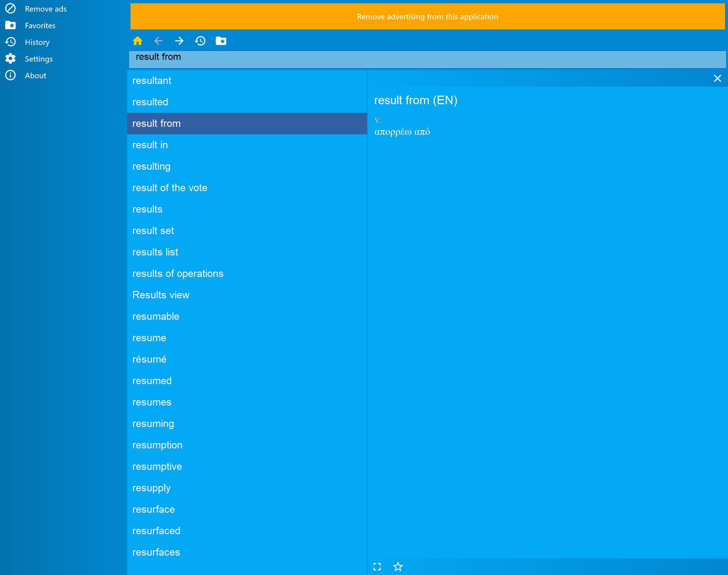The image size is (728, 575).
Task: Choose 'result of the vote' entry
Action: point(169,188)
